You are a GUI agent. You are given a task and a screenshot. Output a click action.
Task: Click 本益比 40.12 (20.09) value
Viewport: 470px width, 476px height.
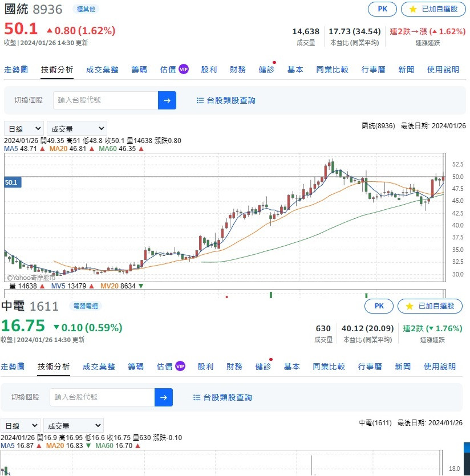[367, 328]
